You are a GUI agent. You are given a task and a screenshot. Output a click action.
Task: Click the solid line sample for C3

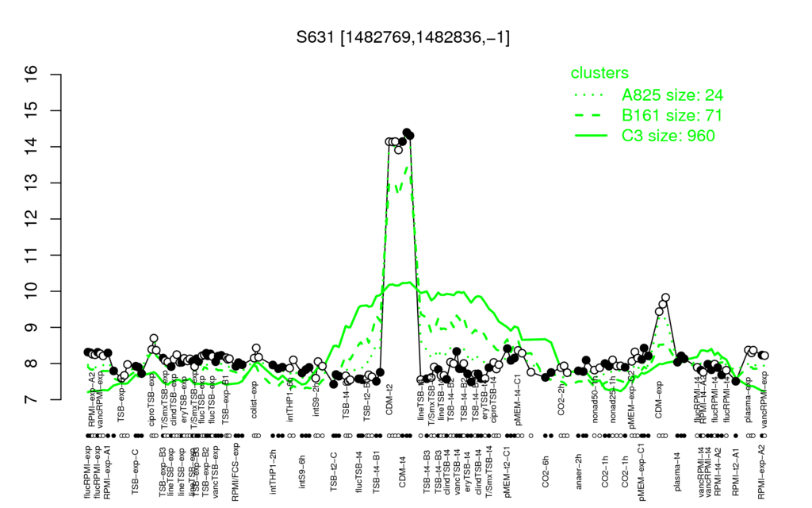point(591,136)
